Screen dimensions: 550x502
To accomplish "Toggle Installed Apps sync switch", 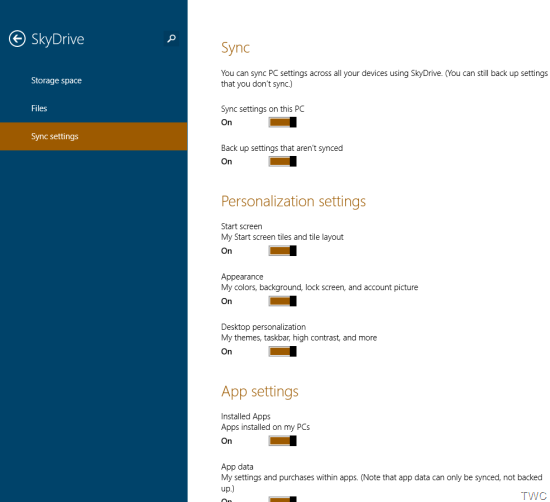I will point(283,441).
